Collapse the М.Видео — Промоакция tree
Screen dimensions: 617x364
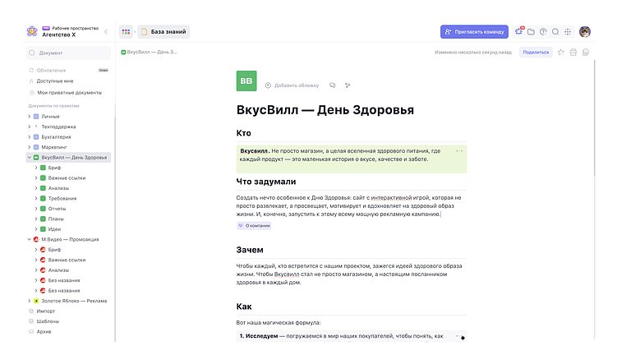[x=29, y=239]
